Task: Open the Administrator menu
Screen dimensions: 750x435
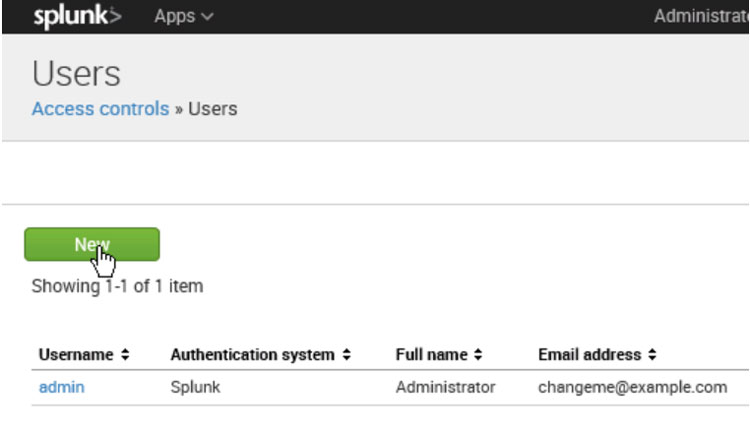Action: pos(701,16)
